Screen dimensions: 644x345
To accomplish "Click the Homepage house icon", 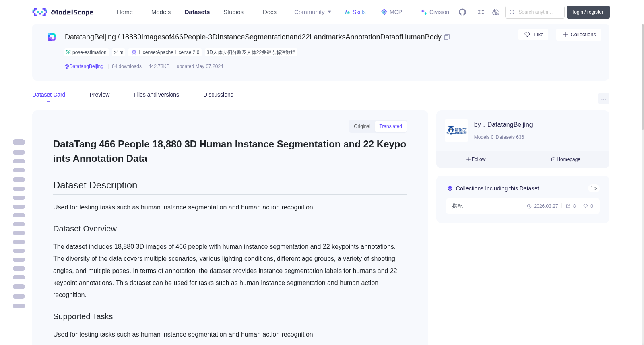I will coord(553,159).
